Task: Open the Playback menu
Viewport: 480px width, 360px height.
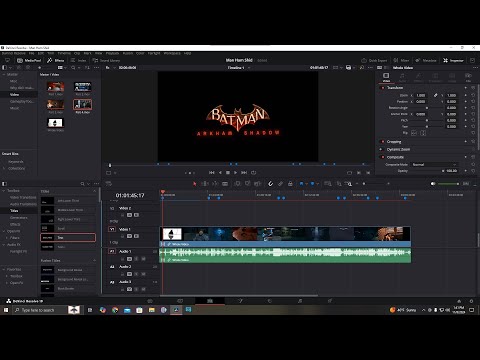Action: [x=112, y=53]
